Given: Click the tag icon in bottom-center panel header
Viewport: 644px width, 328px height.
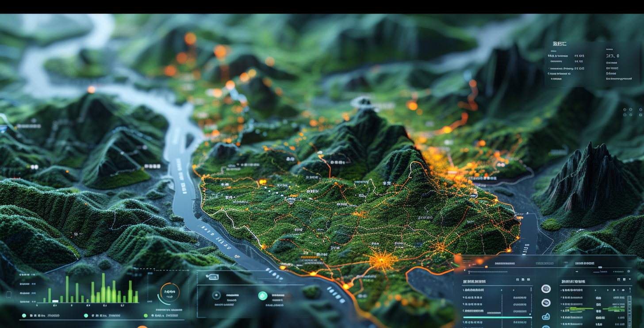Looking at the screenshot, I should tap(212, 277).
